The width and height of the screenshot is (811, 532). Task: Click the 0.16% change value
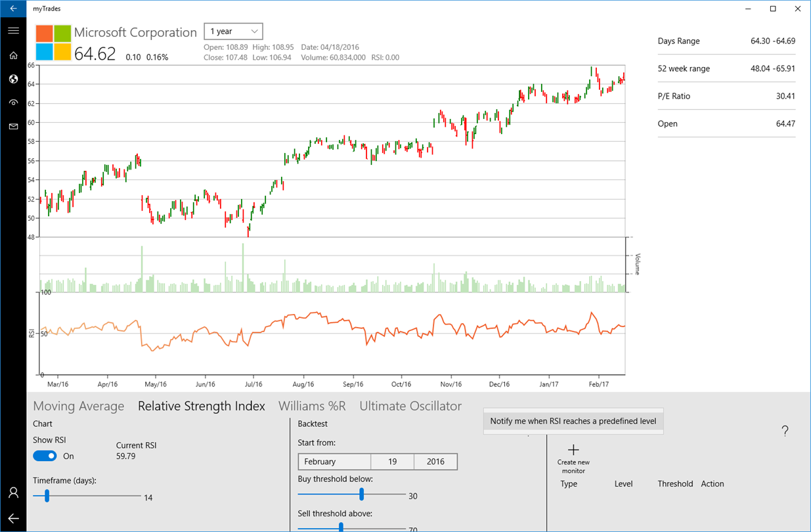click(157, 57)
